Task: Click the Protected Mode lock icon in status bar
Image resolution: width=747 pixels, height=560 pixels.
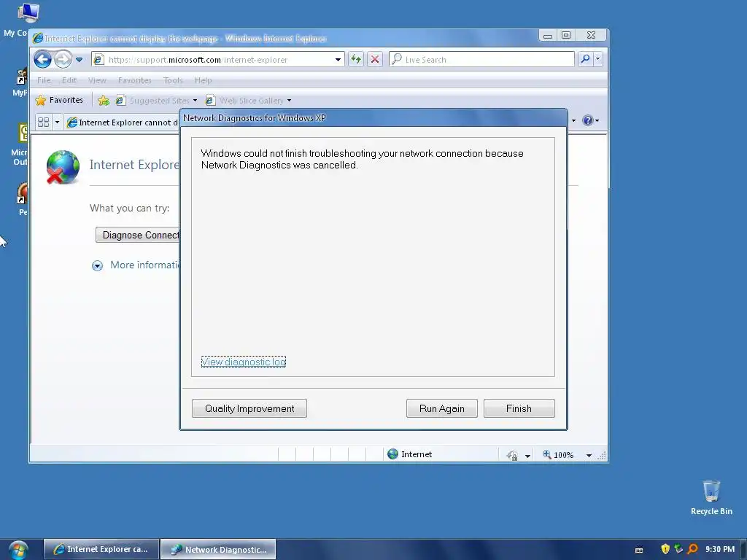Action: point(513,455)
